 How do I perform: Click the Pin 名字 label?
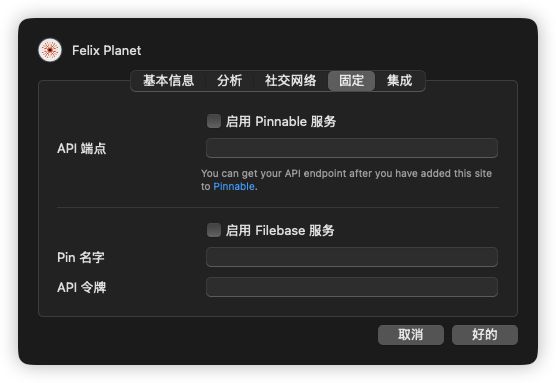tap(81, 257)
